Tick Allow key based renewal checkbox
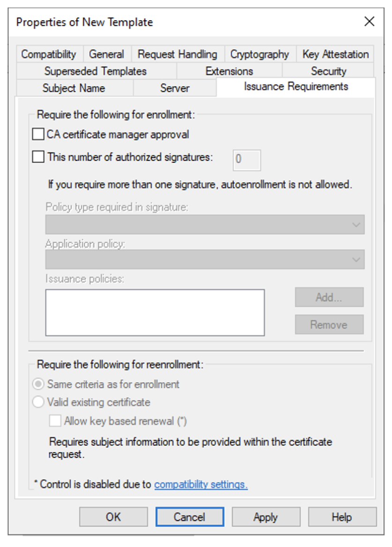 click(x=55, y=421)
